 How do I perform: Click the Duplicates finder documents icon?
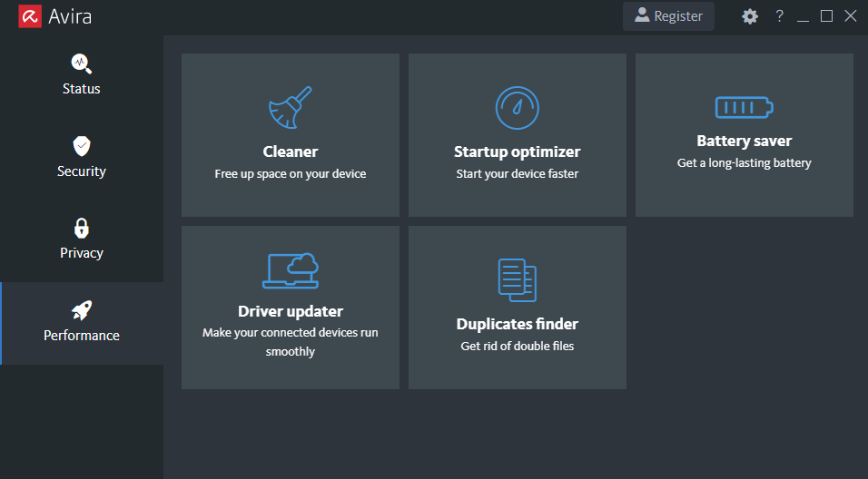coord(517,280)
